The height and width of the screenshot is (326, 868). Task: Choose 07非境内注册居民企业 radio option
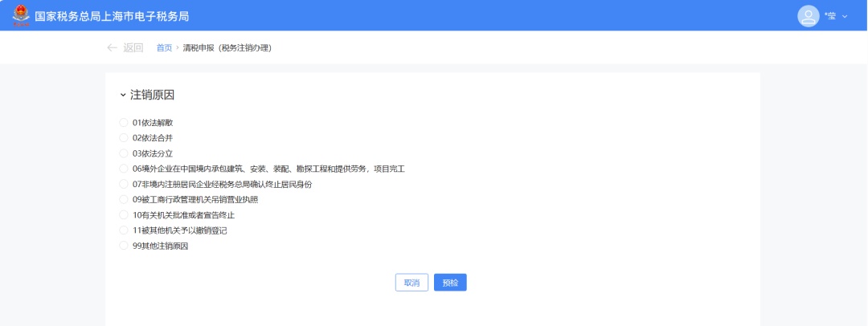click(124, 185)
